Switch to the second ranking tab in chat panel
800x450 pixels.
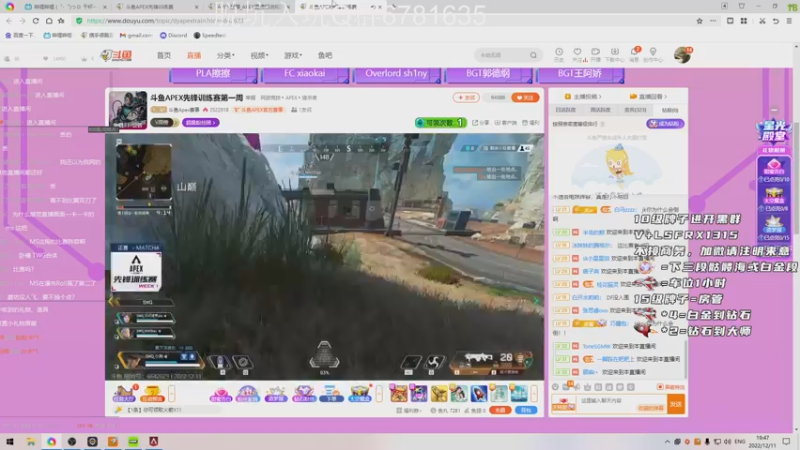click(x=600, y=110)
